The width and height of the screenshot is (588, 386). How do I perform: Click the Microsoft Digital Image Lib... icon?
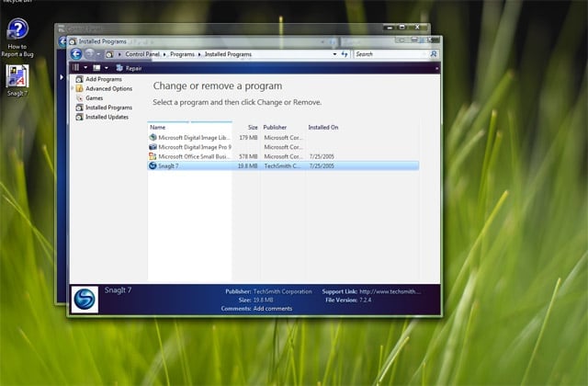pos(153,137)
